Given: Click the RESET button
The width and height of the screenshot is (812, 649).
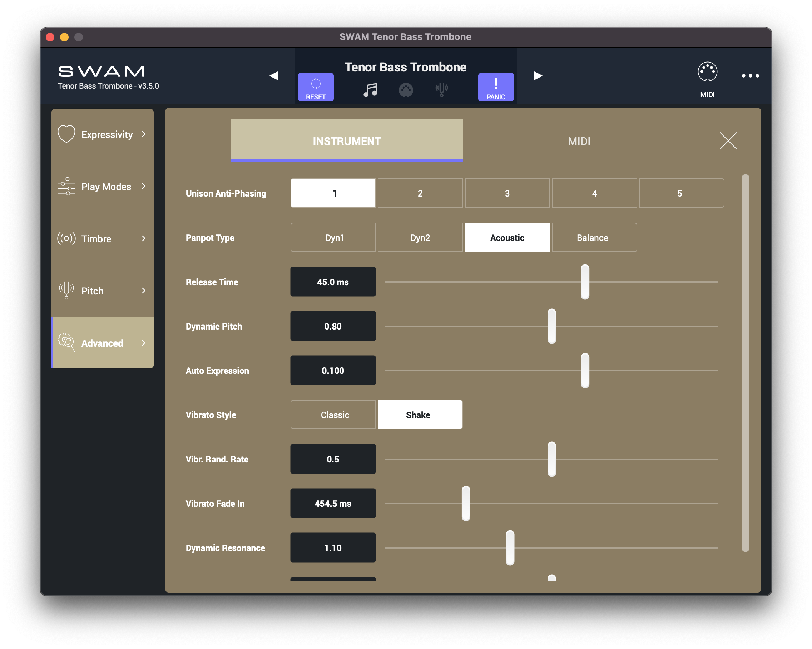Looking at the screenshot, I should tap(316, 87).
